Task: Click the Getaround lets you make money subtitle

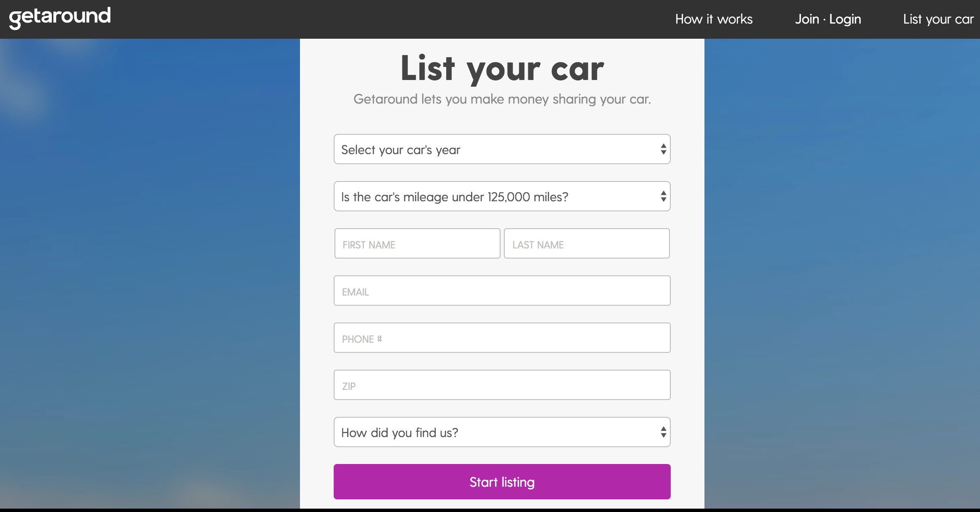Action: tap(502, 99)
